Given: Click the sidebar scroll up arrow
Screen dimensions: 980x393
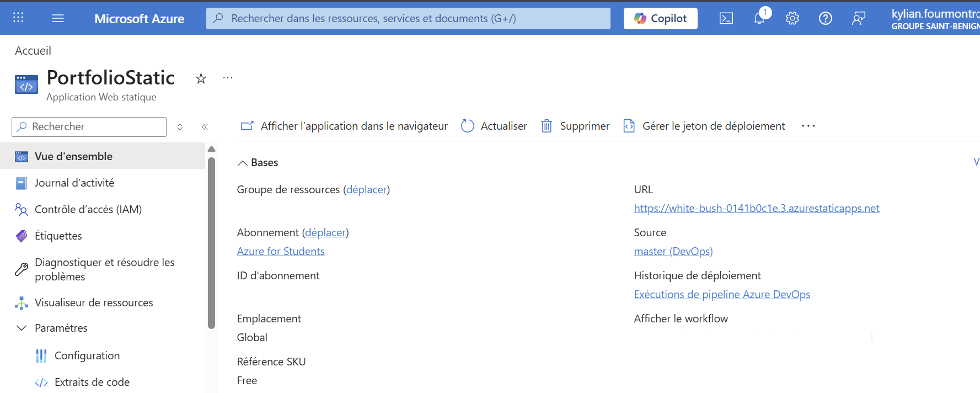Looking at the screenshot, I should 211,149.
